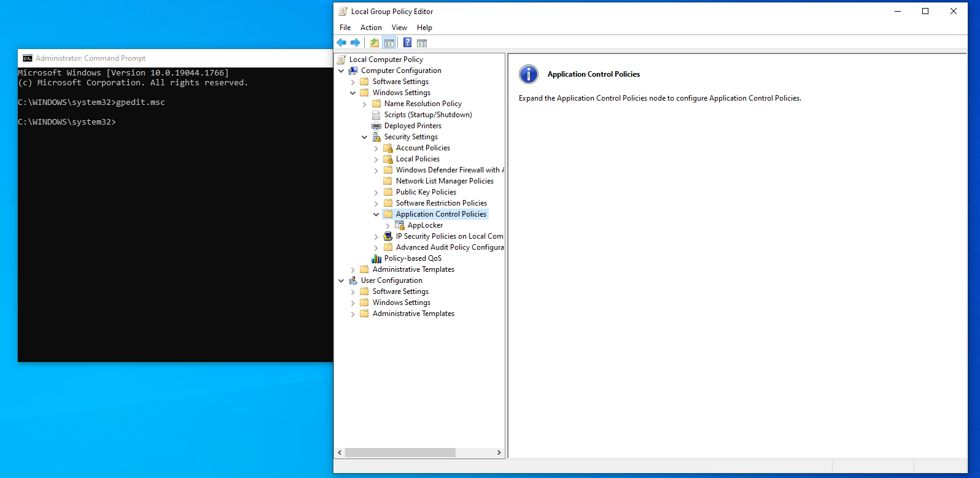Select Software Restriction Policies in tree

coord(441,203)
